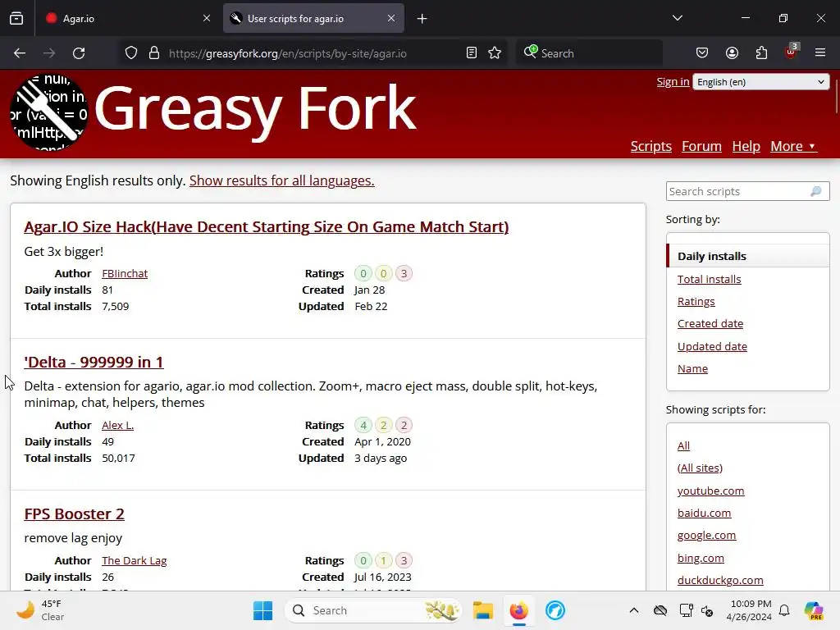Select Daily installs sorting option
The width and height of the screenshot is (840, 630).
[x=748, y=256]
